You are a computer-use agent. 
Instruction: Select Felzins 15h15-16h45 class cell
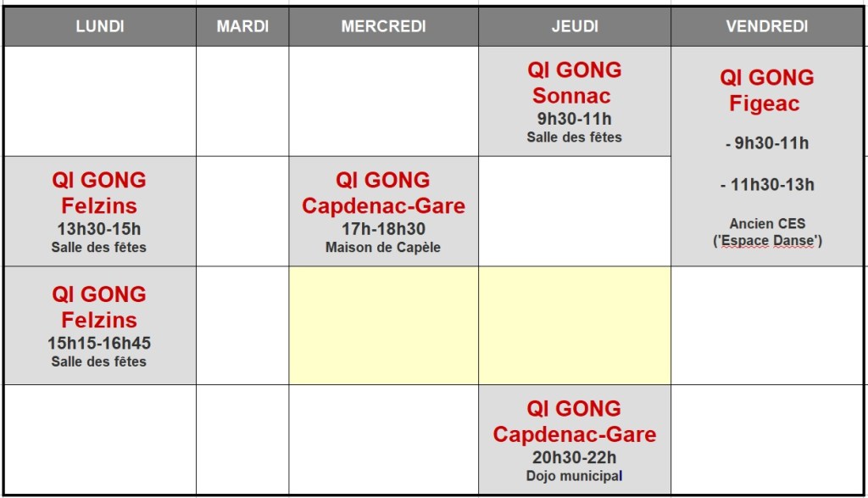pyautogui.click(x=99, y=326)
